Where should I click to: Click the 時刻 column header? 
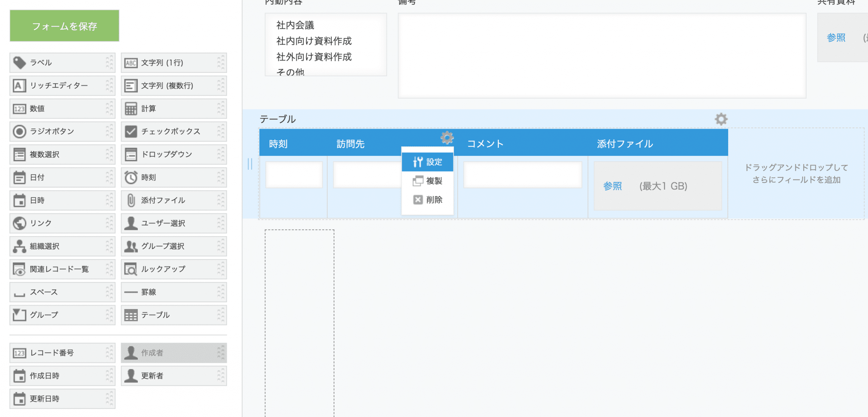[278, 144]
